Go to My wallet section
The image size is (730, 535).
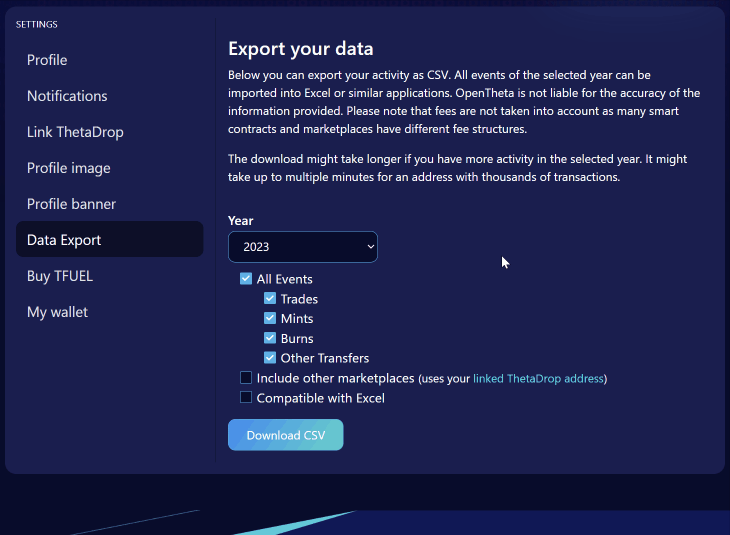(57, 312)
